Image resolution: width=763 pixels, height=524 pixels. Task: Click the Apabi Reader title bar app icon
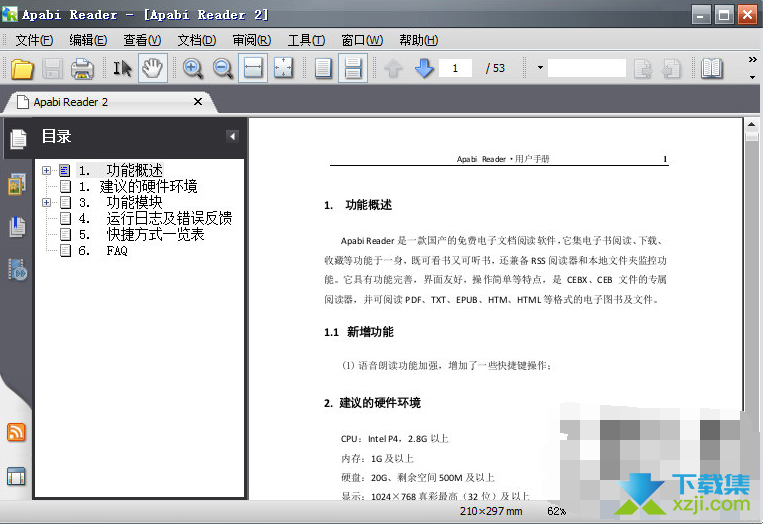[x=10, y=15]
